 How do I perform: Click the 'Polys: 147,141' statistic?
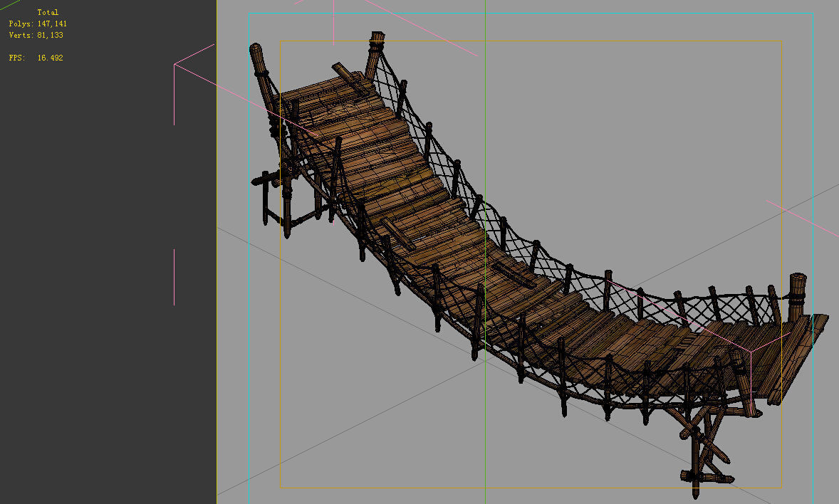click(38, 23)
